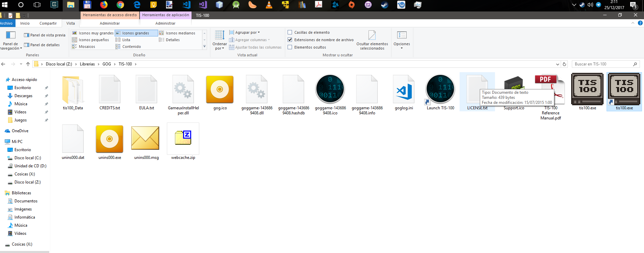Open the Windows Start menu

(4, 5)
